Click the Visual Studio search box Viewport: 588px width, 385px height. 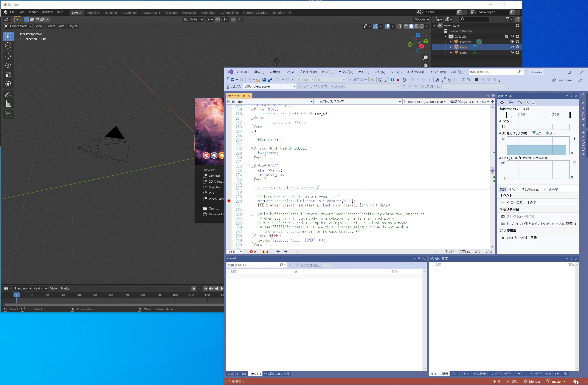pos(496,72)
